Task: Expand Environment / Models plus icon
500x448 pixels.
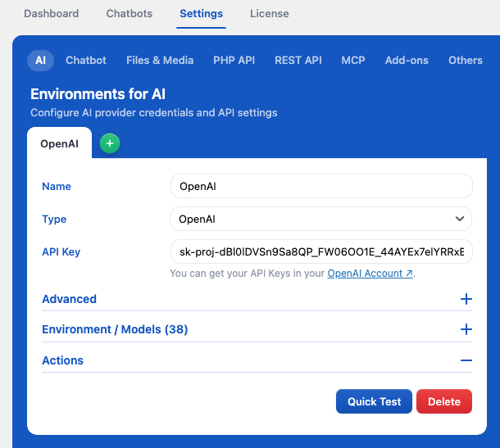Action: tap(466, 329)
